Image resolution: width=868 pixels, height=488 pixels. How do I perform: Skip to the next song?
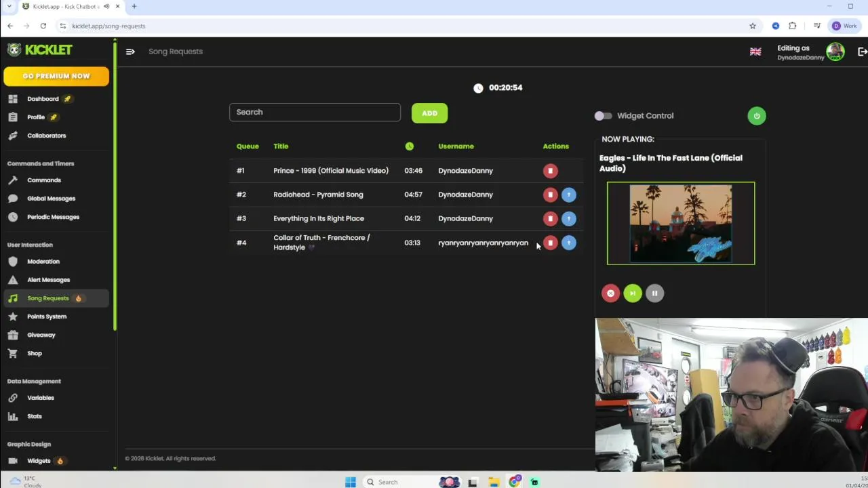tap(633, 293)
